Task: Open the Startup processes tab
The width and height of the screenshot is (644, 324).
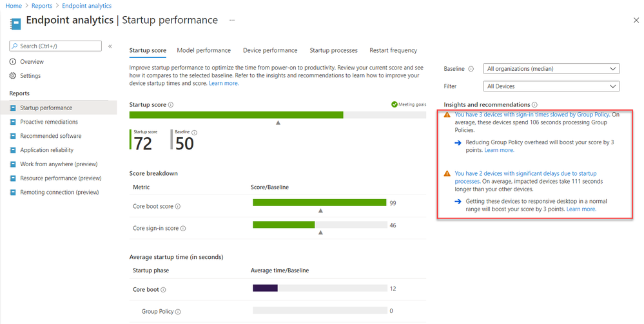Action: [x=333, y=50]
